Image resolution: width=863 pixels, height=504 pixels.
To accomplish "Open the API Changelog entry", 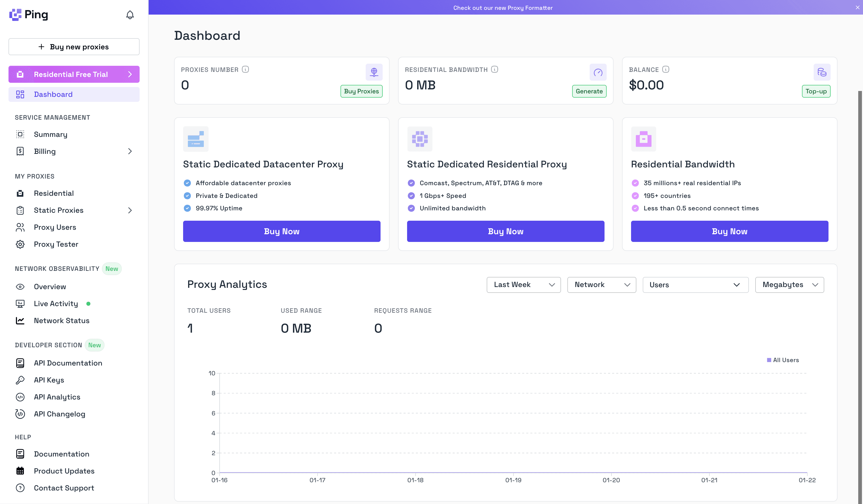I will [60, 414].
